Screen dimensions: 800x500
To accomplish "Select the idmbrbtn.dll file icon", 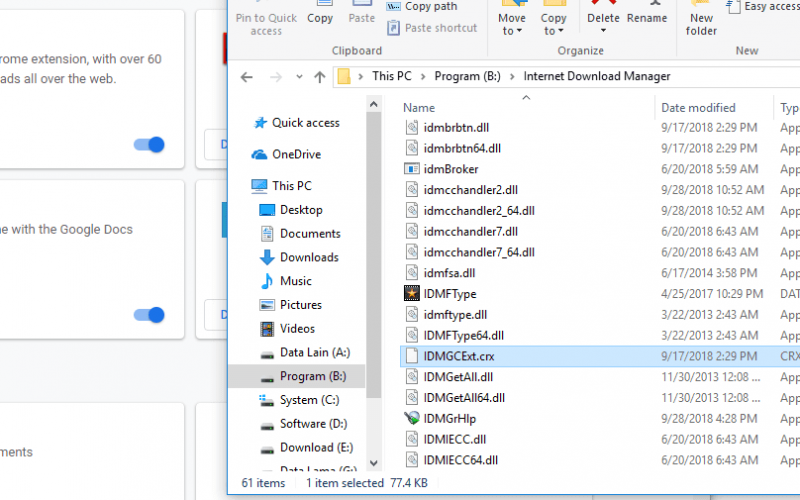I will [x=412, y=128].
